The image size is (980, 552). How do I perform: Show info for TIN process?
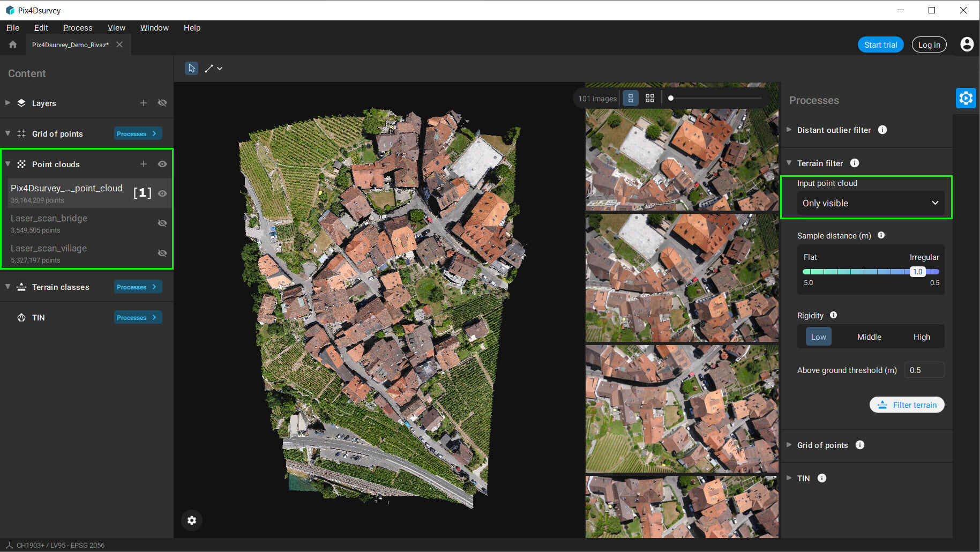pyautogui.click(x=822, y=478)
